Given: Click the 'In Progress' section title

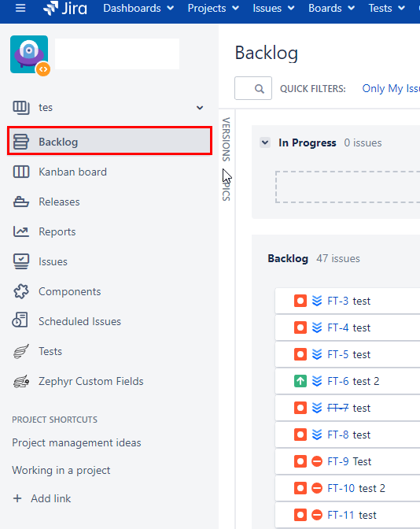Looking at the screenshot, I should [x=307, y=142].
